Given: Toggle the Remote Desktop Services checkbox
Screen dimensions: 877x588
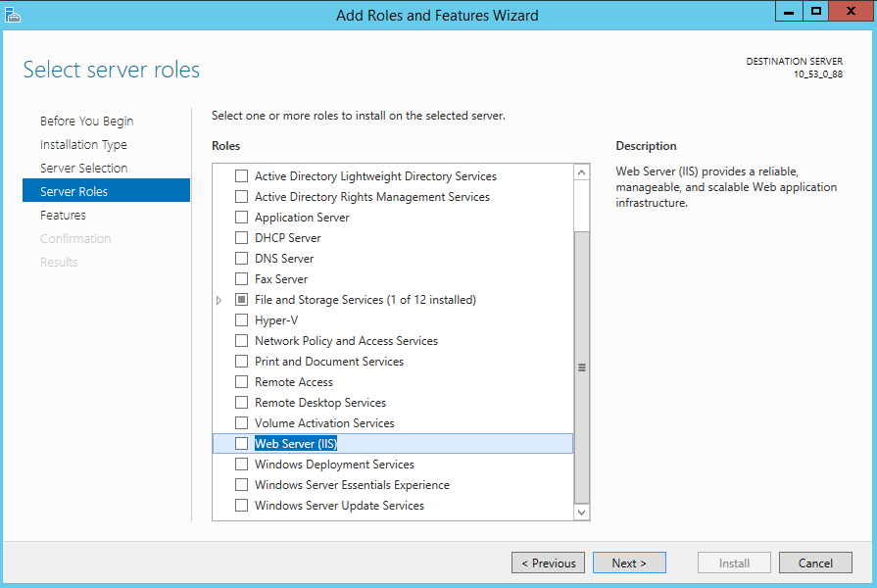Looking at the screenshot, I should coord(242,403).
